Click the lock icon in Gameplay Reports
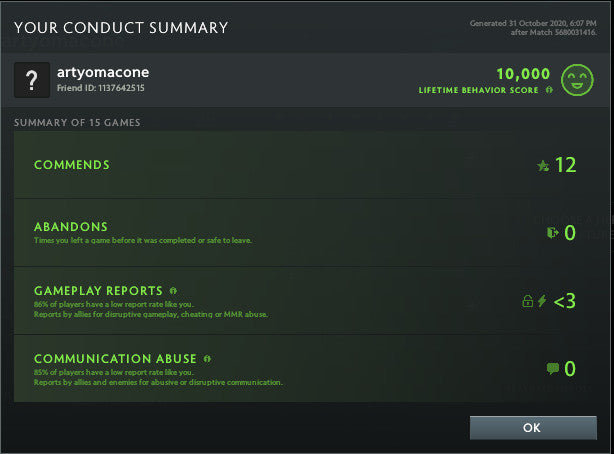The width and height of the screenshot is (614, 454). [527, 301]
